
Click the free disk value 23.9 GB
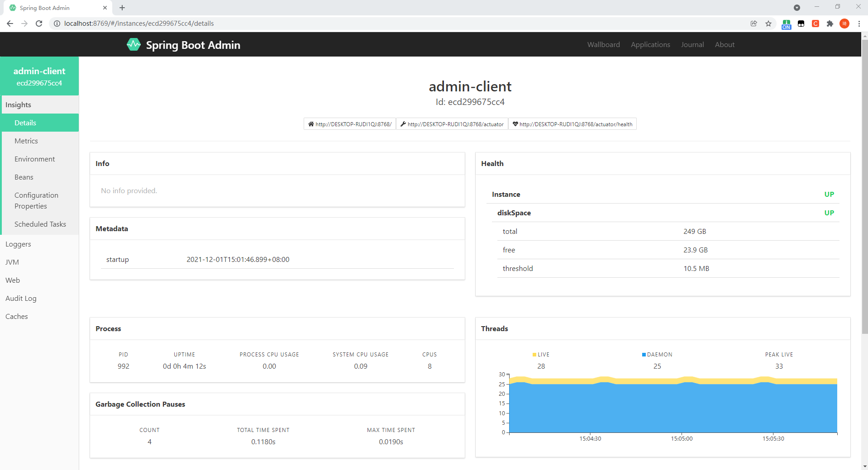pos(696,250)
